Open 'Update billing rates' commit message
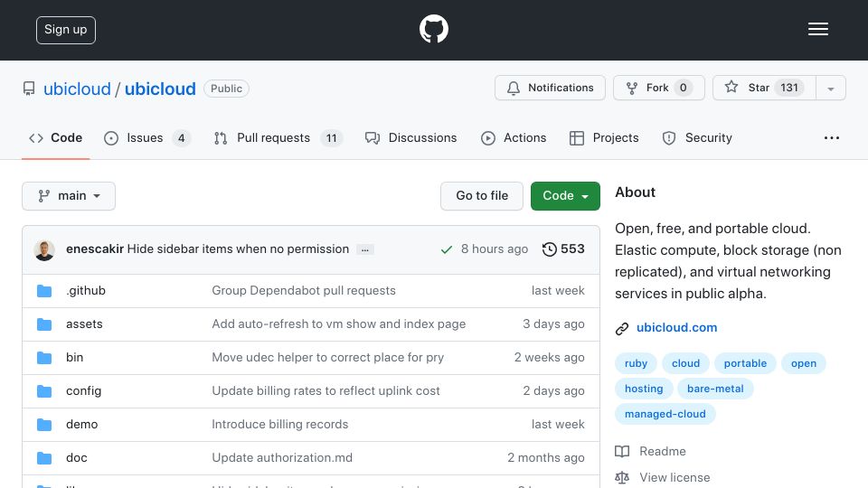Screen dimensions: 868x488 click(x=326, y=390)
